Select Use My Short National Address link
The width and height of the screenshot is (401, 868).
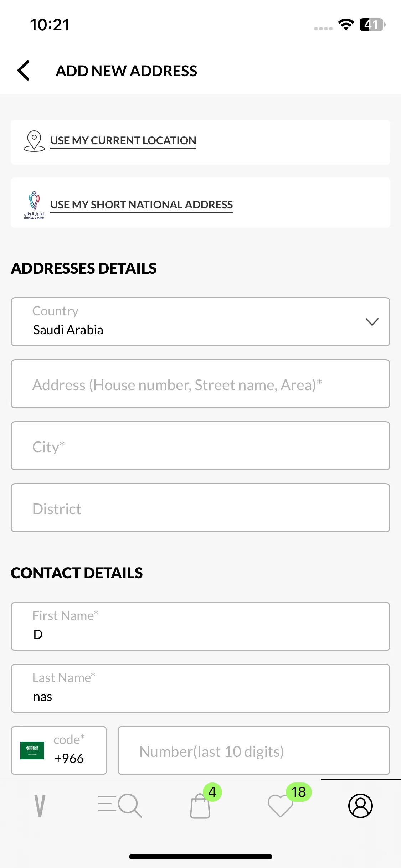coord(142,205)
